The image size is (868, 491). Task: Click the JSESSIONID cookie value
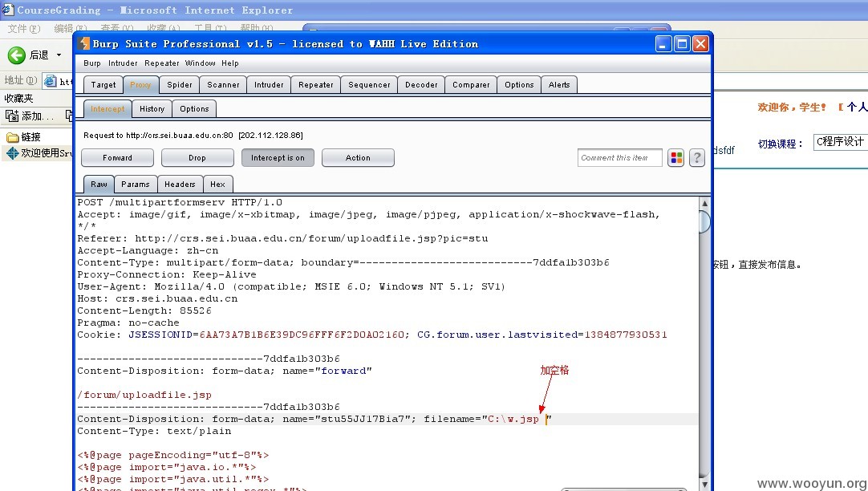[302, 335]
